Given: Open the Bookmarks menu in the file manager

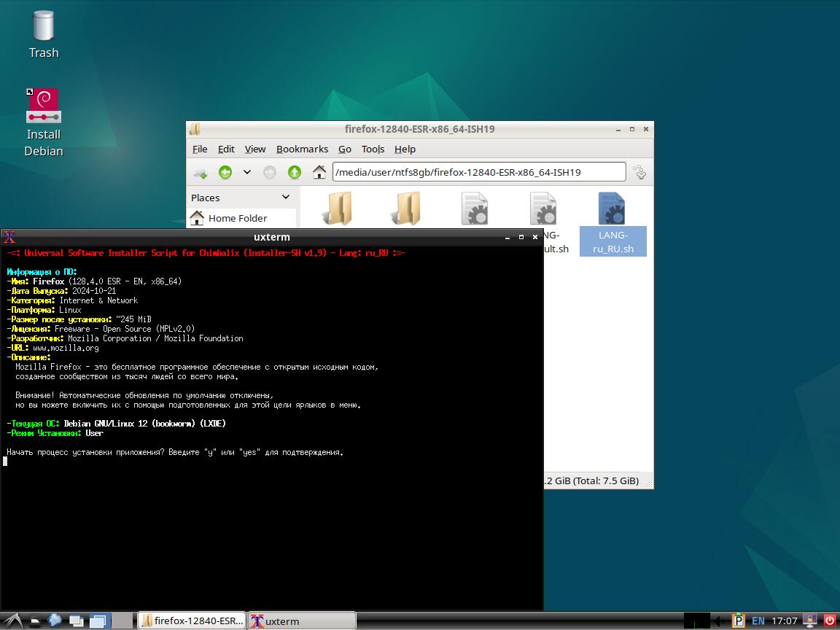Looking at the screenshot, I should (x=302, y=149).
